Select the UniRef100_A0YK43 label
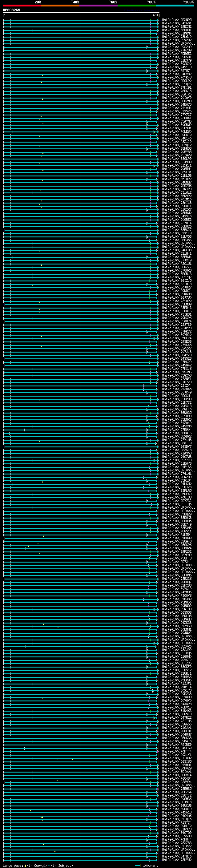 [177, 78]
